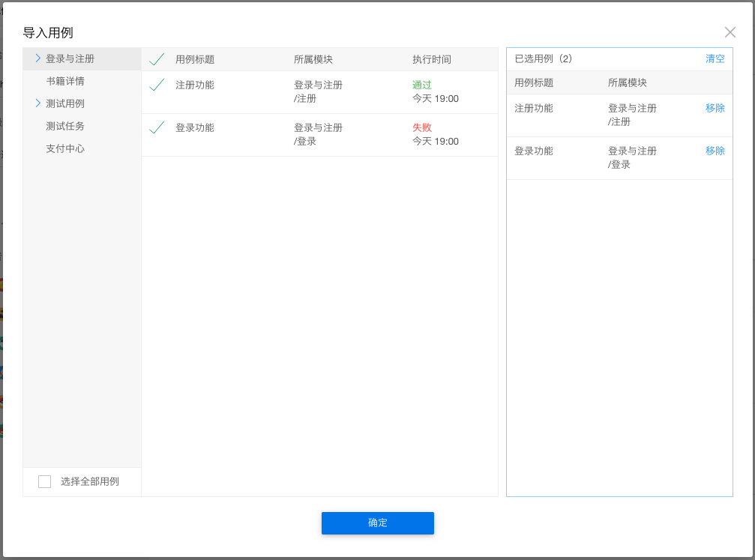Tick the 选择全部用例 checkbox

pos(45,481)
